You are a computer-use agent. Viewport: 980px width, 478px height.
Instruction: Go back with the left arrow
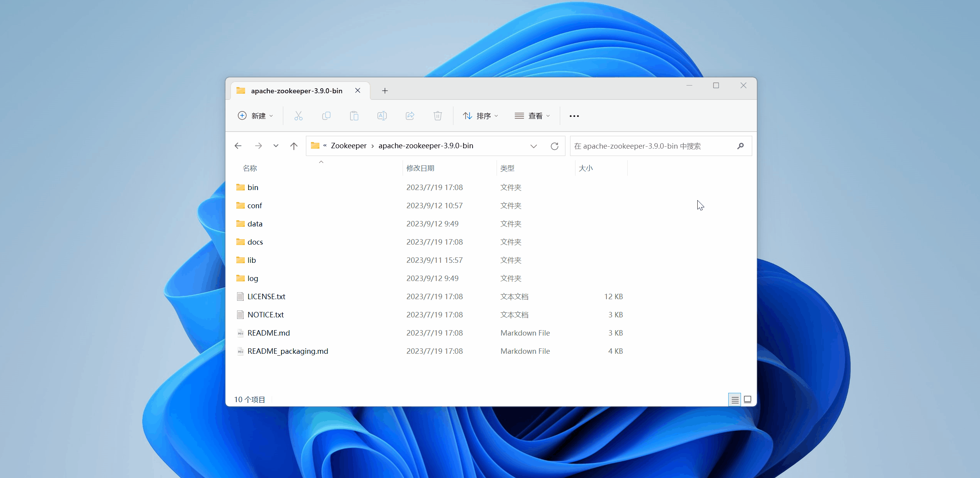(x=238, y=146)
